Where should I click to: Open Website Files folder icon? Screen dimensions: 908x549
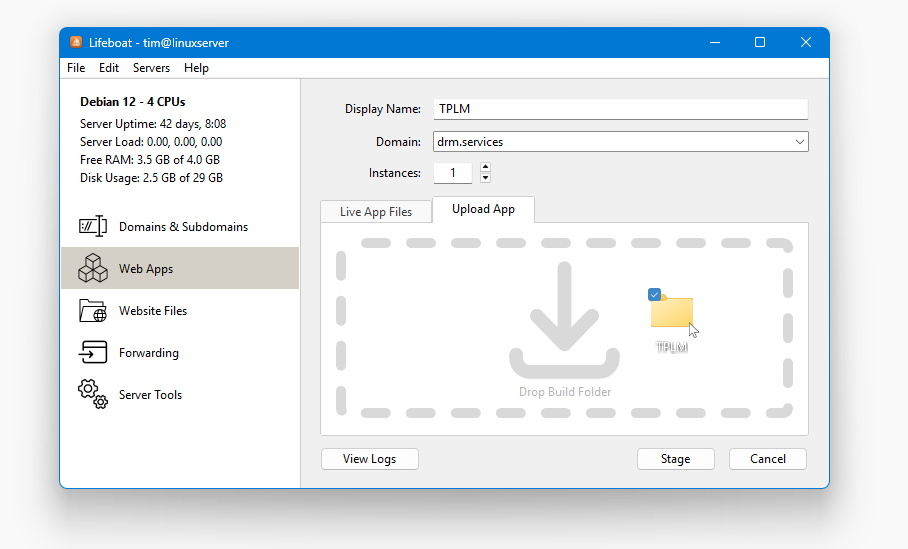coord(92,311)
